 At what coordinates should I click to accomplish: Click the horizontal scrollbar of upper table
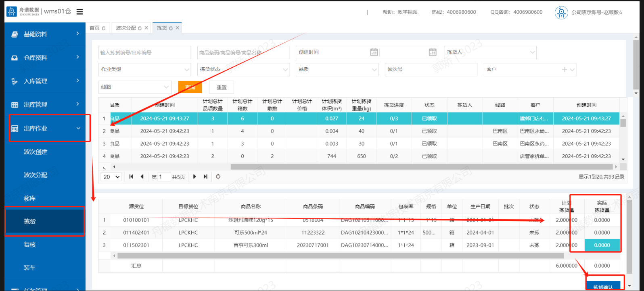421,166
